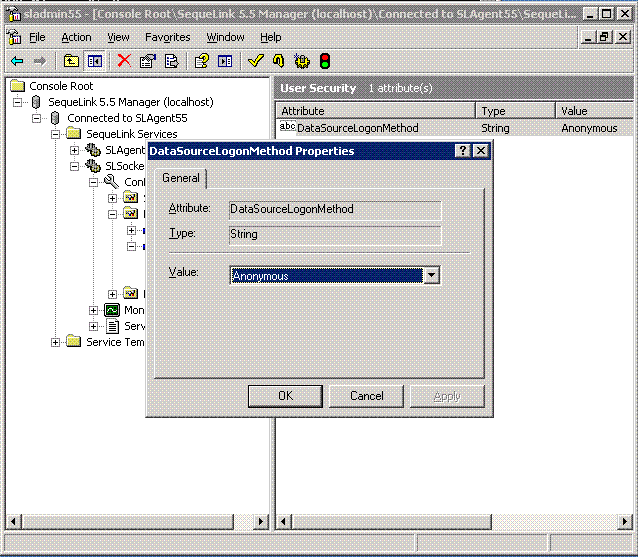
Task: Sort by the Value column header
Action: tap(594, 111)
